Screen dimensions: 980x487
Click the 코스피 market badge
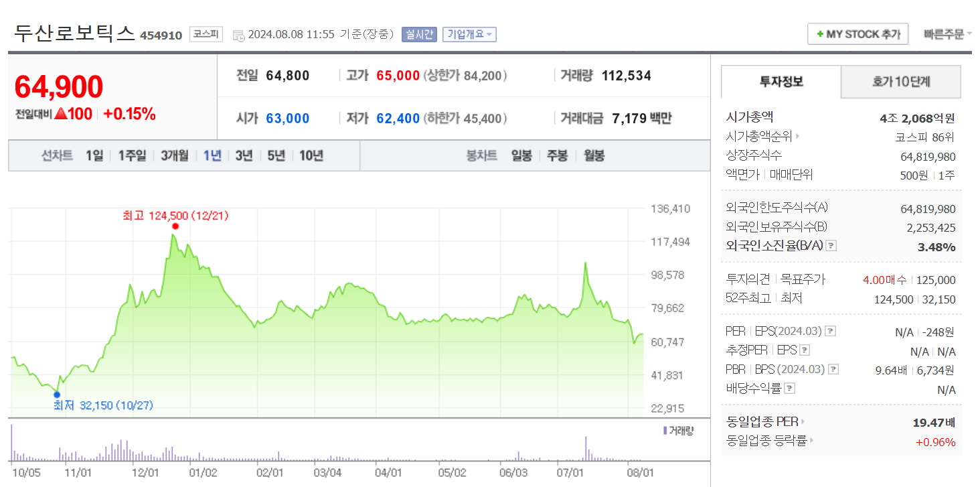coord(206,34)
